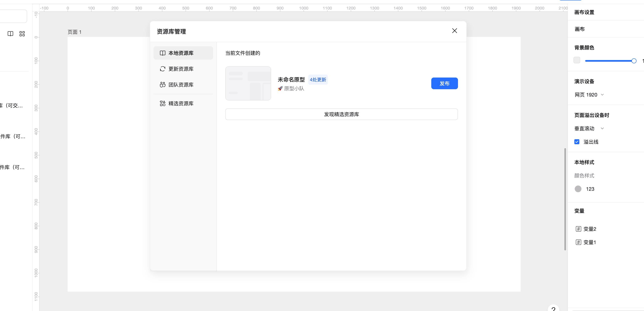Click 原型小队 team name
Viewport: 644px width, 311px height.
[294, 88]
